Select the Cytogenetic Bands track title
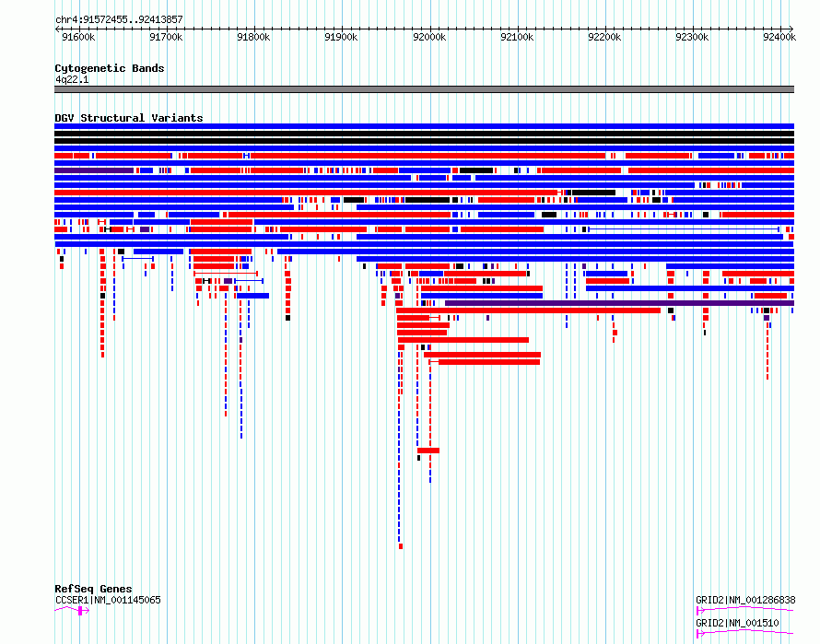820x644 pixels. coord(110,68)
